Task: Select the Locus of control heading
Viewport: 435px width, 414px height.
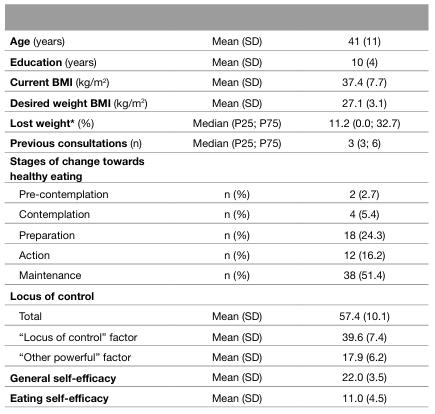Action: click(52, 296)
